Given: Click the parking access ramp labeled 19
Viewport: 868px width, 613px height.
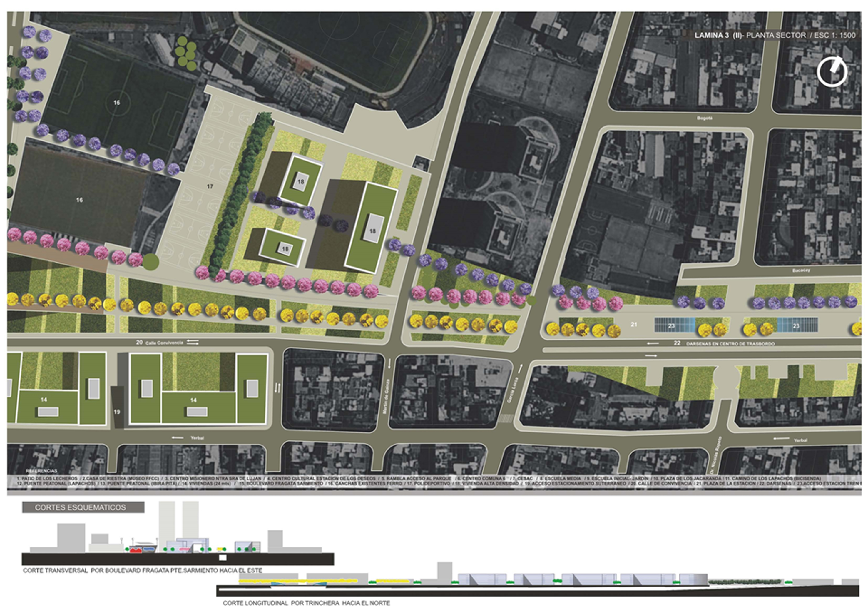Looking at the screenshot, I should tap(117, 407).
